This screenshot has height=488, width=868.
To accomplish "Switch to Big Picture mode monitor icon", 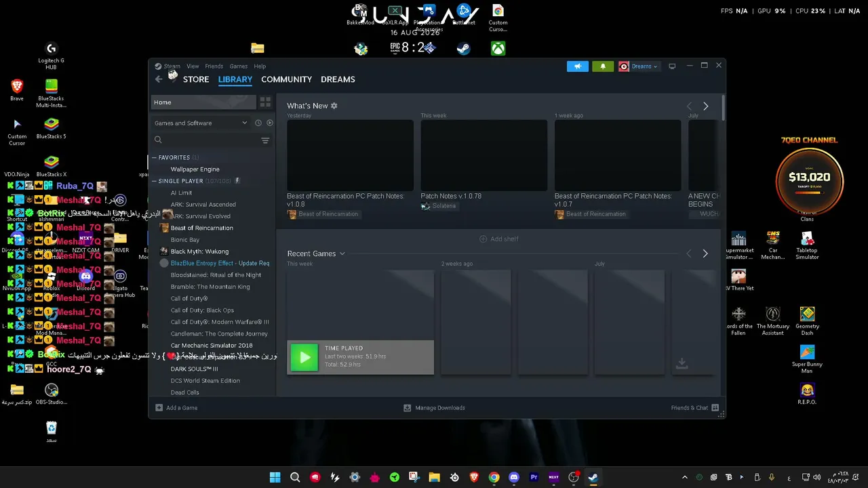I will (672, 66).
